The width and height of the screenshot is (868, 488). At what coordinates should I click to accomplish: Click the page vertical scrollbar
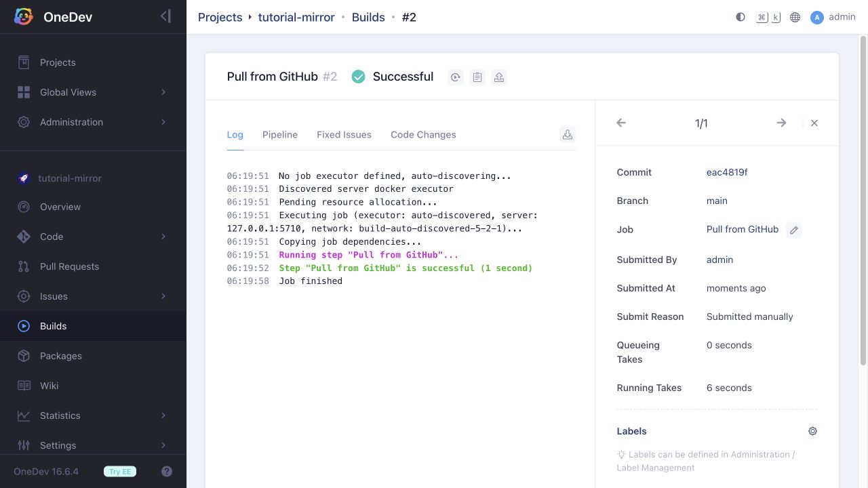point(863,200)
